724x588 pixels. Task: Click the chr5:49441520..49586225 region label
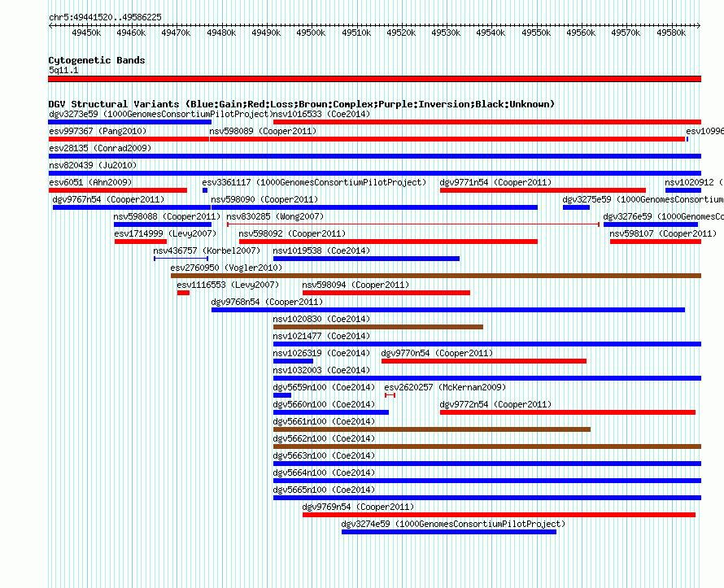[105, 17]
